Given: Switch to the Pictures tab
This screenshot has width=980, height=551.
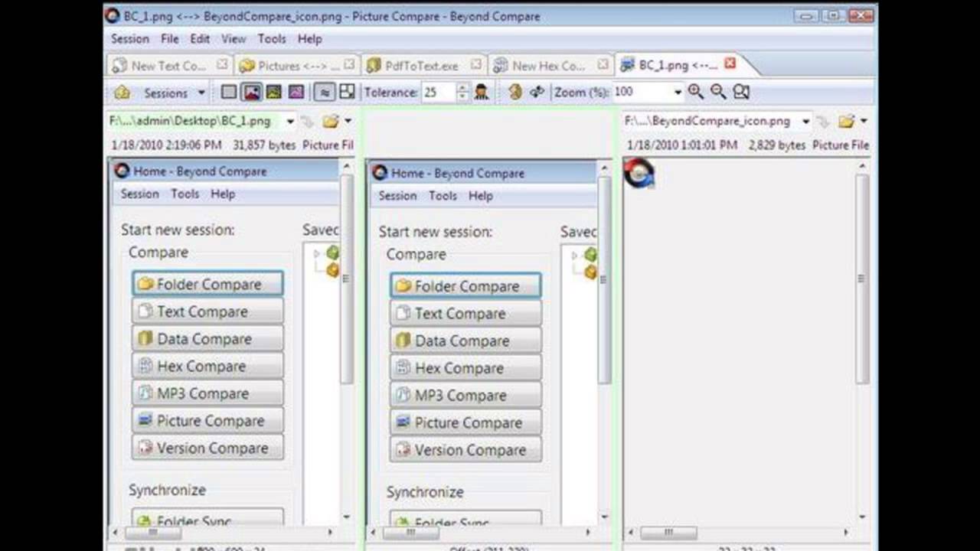Looking at the screenshot, I should [296, 65].
